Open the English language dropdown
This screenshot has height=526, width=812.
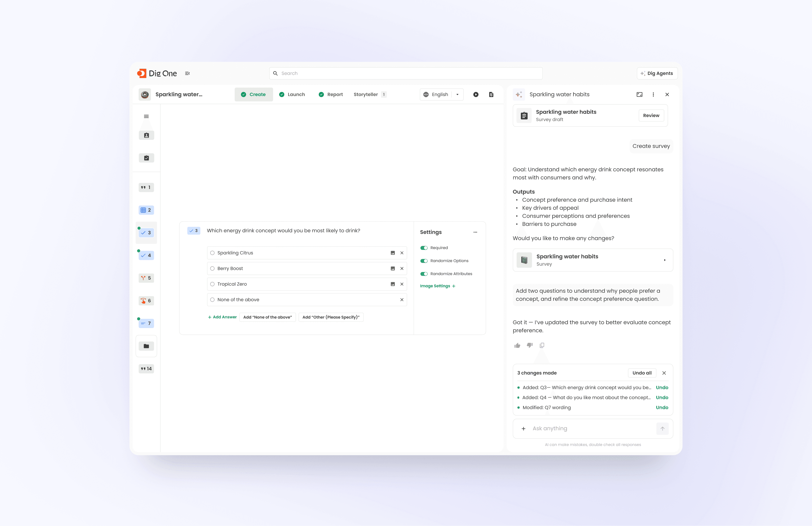[441, 94]
